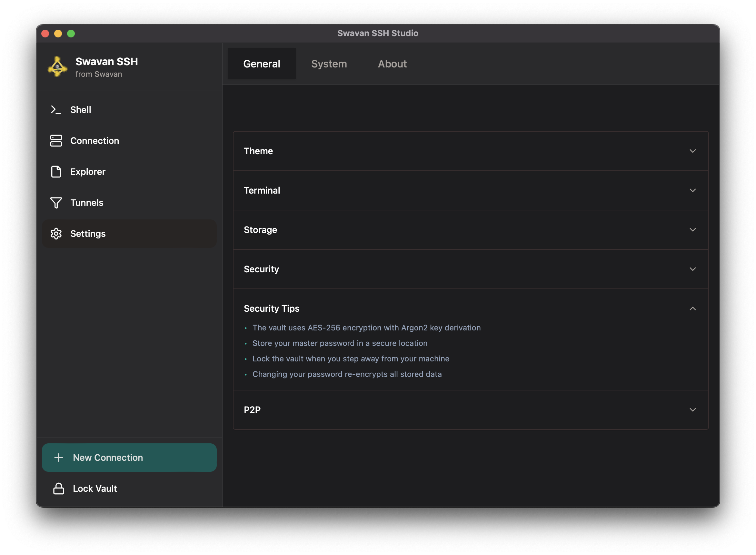Screen dimensions: 756x555
Task: Expand the Security settings section
Action: 693,269
